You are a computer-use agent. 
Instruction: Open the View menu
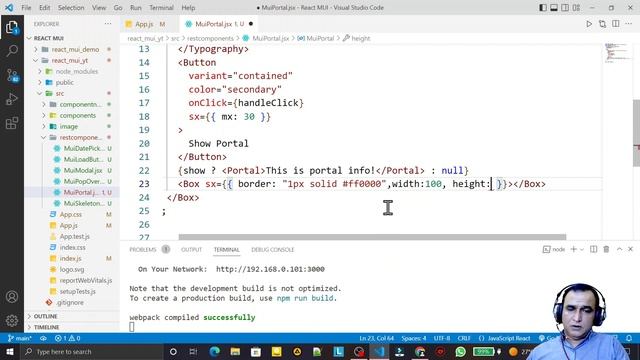click(99, 8)
